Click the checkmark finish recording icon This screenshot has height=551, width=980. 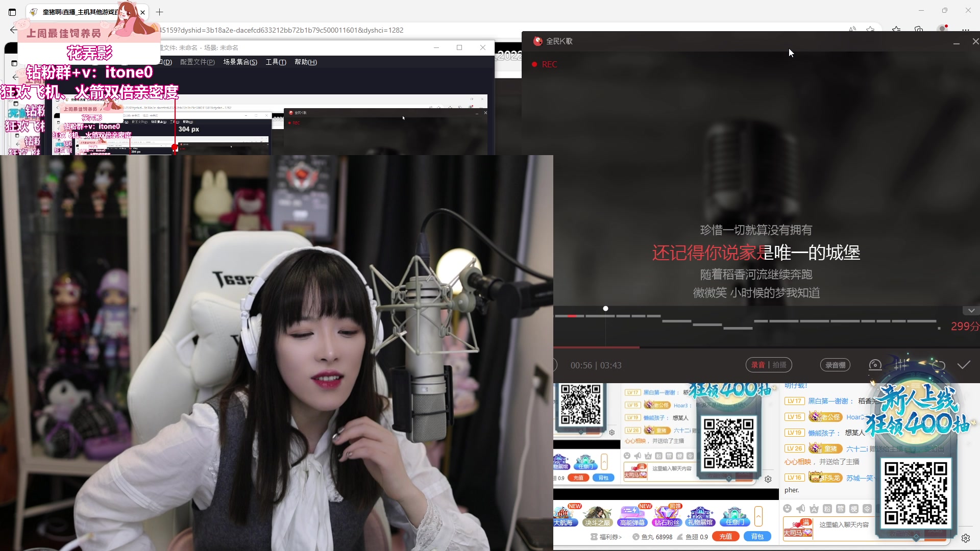964,365
